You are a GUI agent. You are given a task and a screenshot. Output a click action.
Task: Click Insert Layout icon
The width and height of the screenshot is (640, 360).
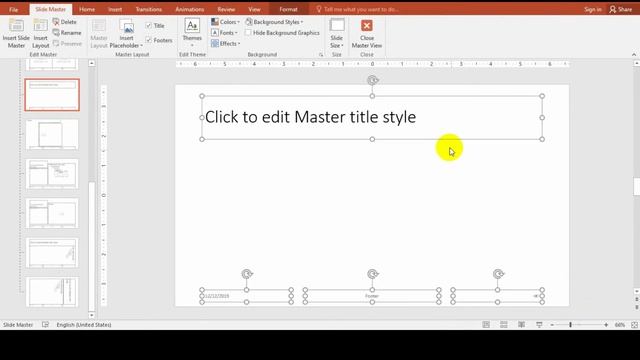click(x=40, y=33)
